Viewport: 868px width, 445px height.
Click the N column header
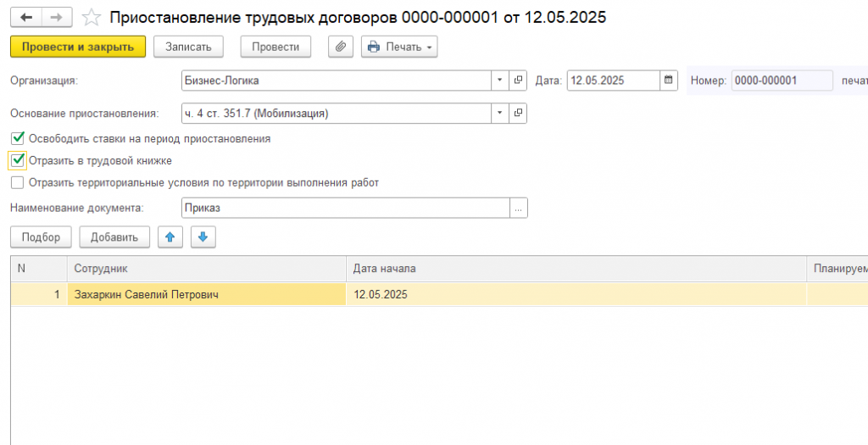(x=39, y=269)
